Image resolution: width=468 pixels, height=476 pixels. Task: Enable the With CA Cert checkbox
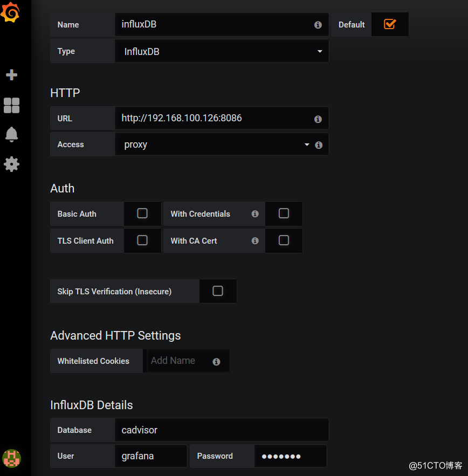pos(284,240)
